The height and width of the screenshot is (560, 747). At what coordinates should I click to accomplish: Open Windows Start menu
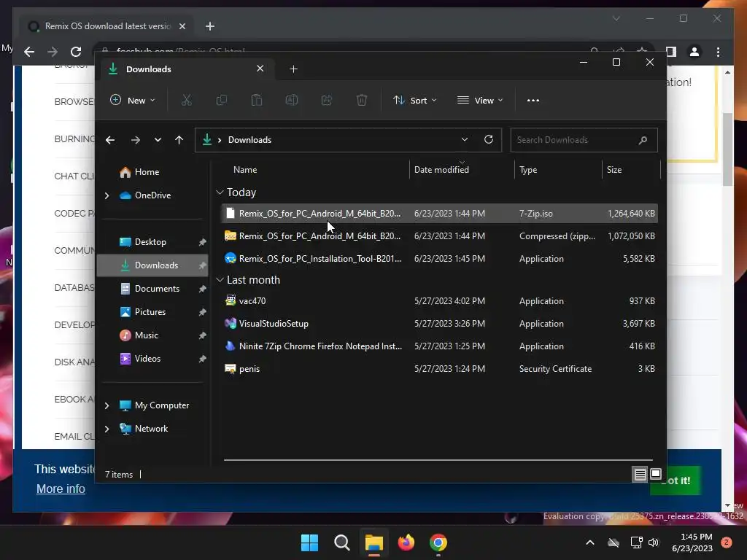[309, 542]
